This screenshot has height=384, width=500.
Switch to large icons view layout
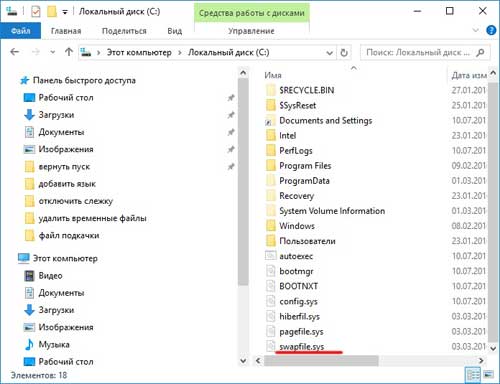coord(488,375)
